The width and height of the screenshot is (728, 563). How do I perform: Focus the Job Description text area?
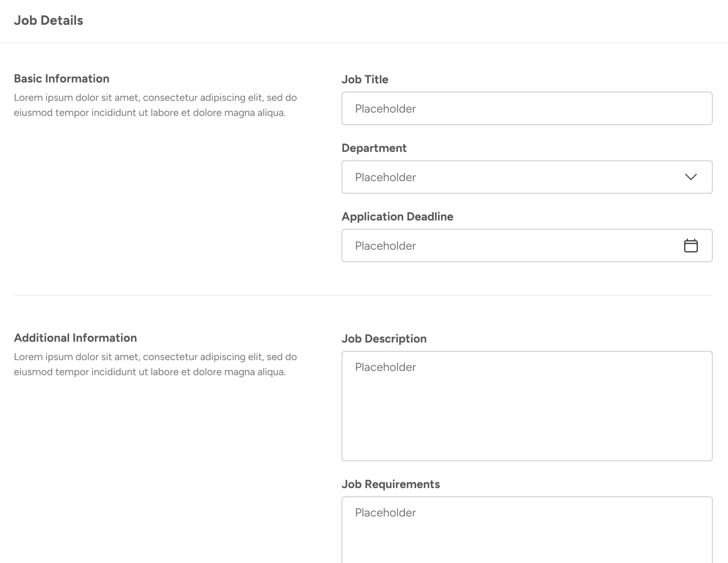click(x=527, y=406)
